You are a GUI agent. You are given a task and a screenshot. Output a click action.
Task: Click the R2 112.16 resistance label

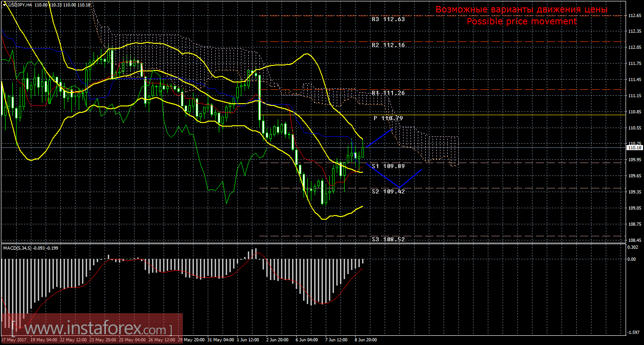tap(388, 45)
